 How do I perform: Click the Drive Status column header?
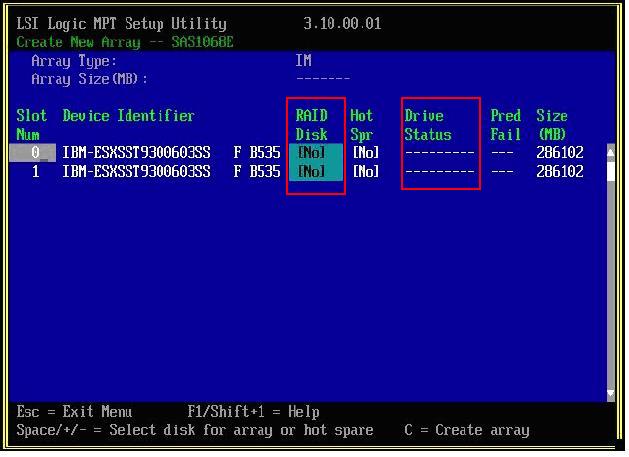[x=428, y=125]
